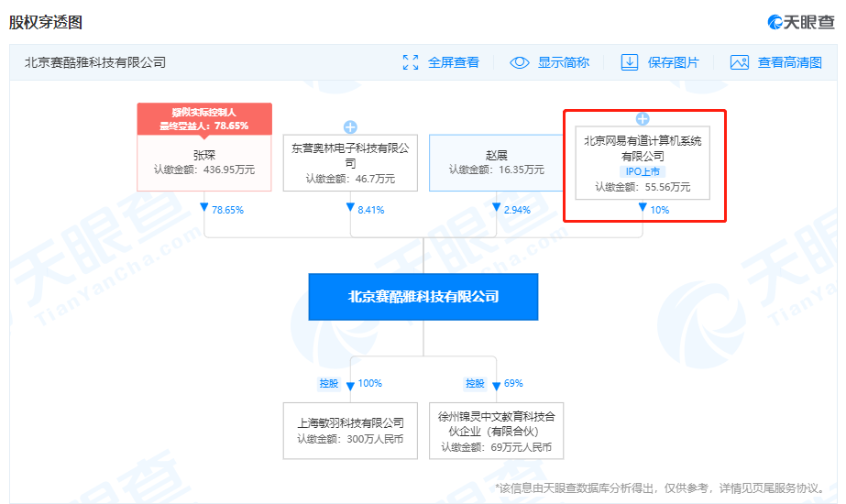Screen dimensions: 846x504
Task: Open 上海敏羽科技有限公司 subsidiary node
Action: (x=350, y=431)
